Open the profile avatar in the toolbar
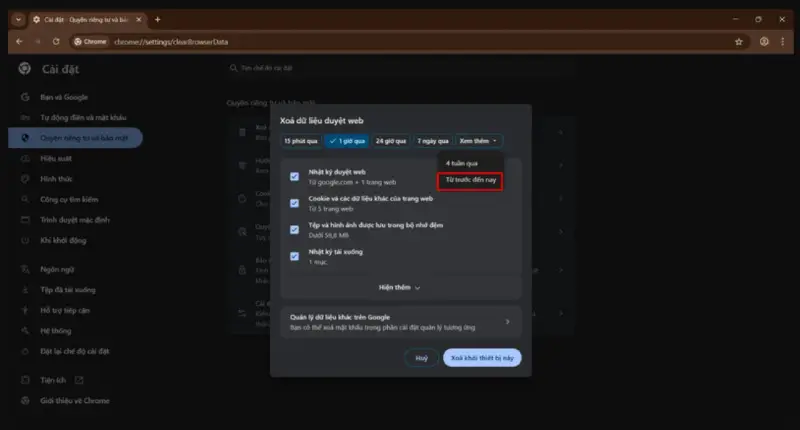800x430 pixels. pyautogui.click(x=764, y=42)
